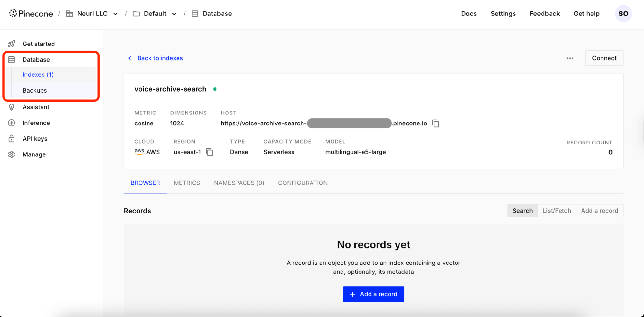Open the Configuration tab
The height and width of the screenshot is (317, 644).
click(303, 183)
